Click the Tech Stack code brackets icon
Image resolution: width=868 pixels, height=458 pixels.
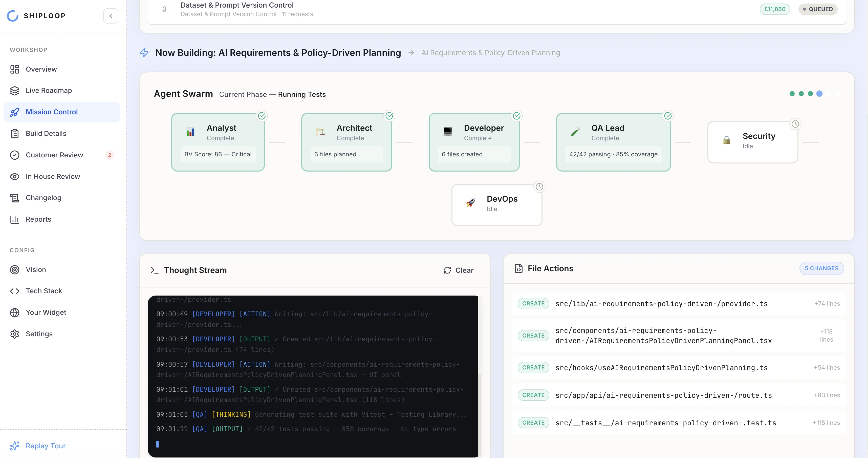pyautogui.click(x=14, y=291)
